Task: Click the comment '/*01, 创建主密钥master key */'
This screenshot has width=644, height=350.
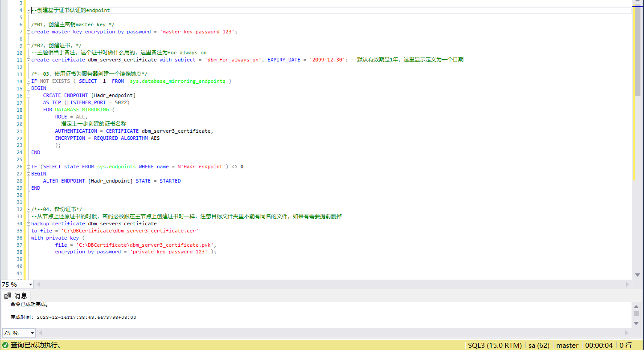Action: 73,24
